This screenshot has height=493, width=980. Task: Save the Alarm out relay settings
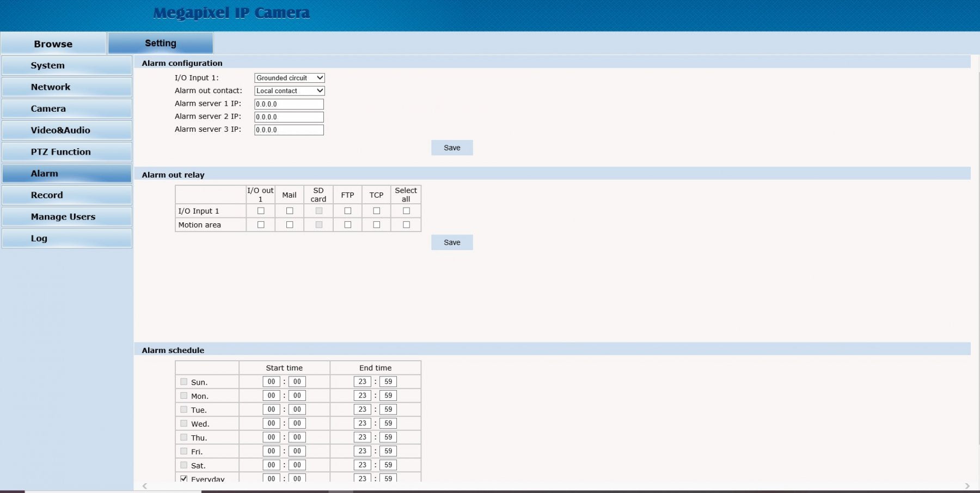pyautogui.click(x=452, y=242)
